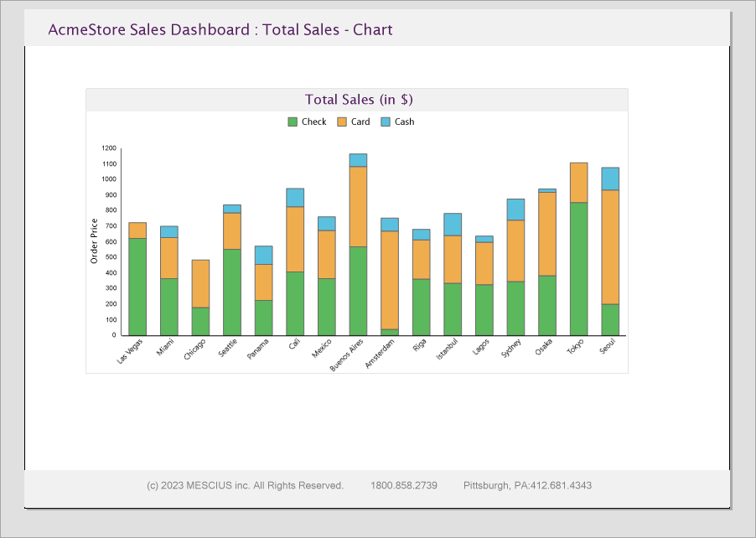This screenshot has width=756, height=538.
Task: Click the 'Seoul' axis label
Action: [x=608, y=347]
